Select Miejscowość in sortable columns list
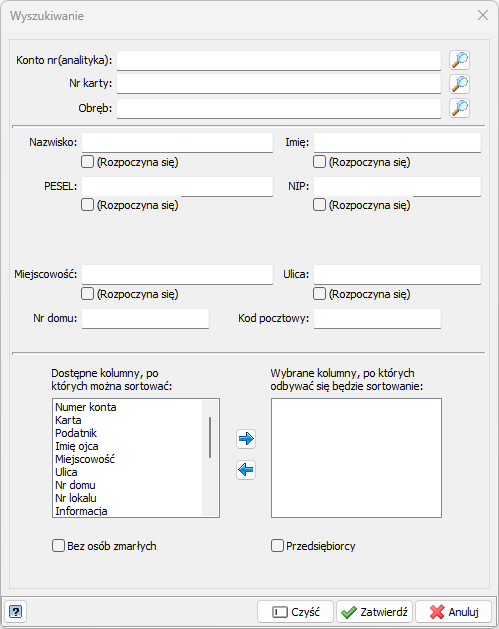 pos(85,459)
